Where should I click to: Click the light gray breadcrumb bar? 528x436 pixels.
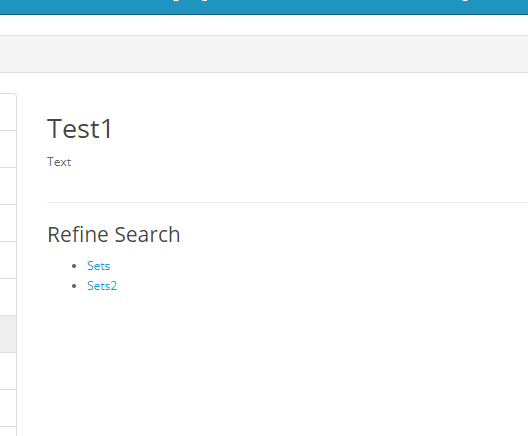pyautogui.click(x=264, y=54)
